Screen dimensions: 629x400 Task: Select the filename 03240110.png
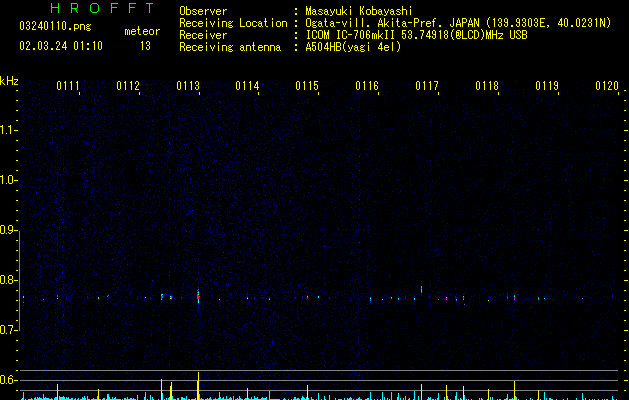click(55, 26)
